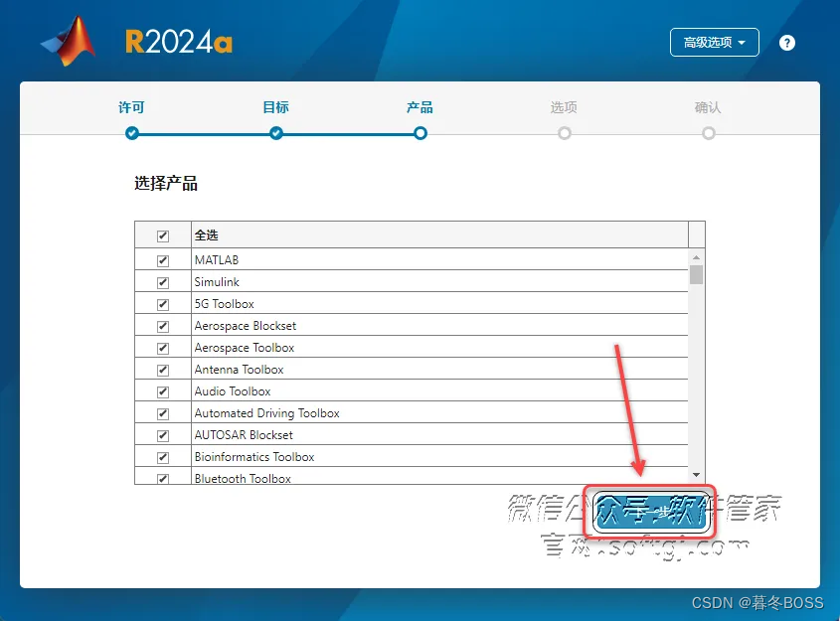
Task: Toggle the 全选 checkbox
Action: point(163,235)
